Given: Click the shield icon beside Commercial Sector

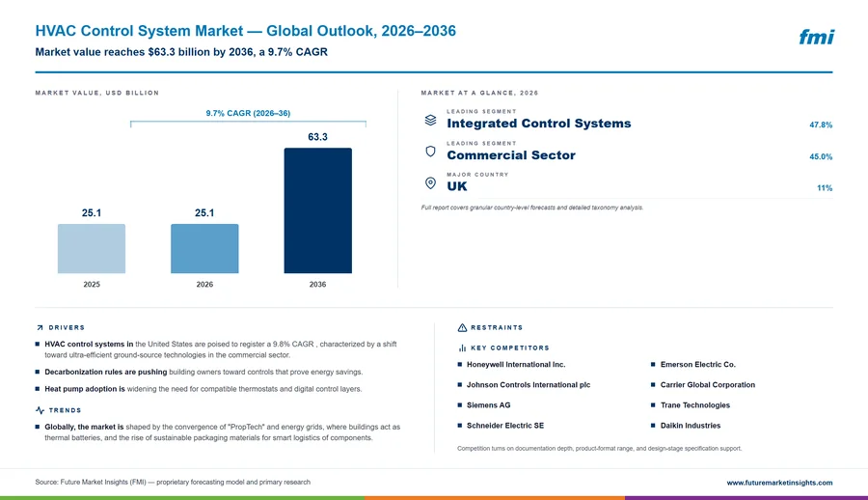Looking at the screenshot, I should point(430,152).
